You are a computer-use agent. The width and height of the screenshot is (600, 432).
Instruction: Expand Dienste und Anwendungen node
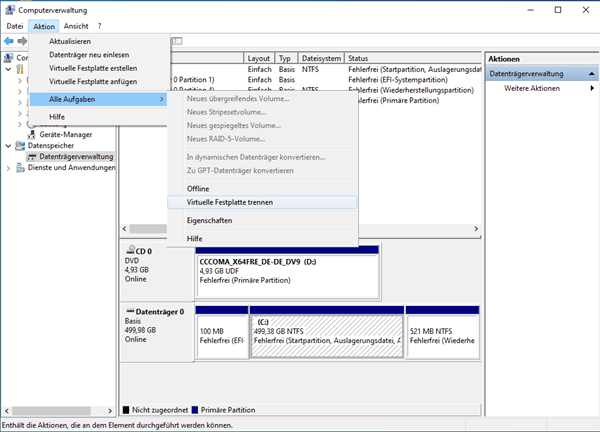9,168
